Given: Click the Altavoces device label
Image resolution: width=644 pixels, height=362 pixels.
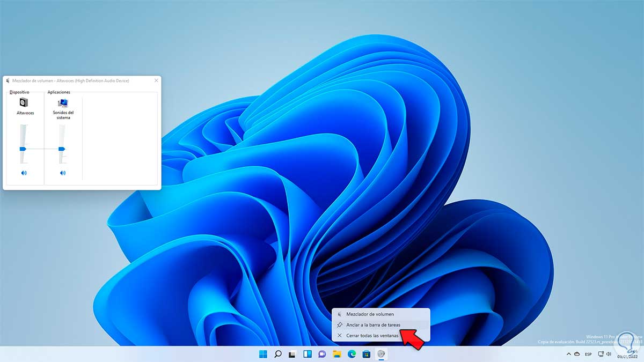Looking at the screenshot, I should [25, 113].
